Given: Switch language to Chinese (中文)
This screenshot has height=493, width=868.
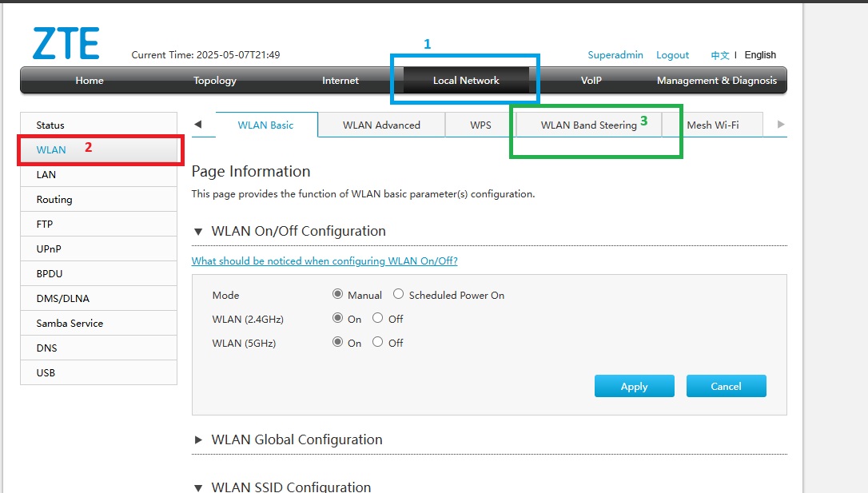Looking at the screenshot, I should (719, 55).
